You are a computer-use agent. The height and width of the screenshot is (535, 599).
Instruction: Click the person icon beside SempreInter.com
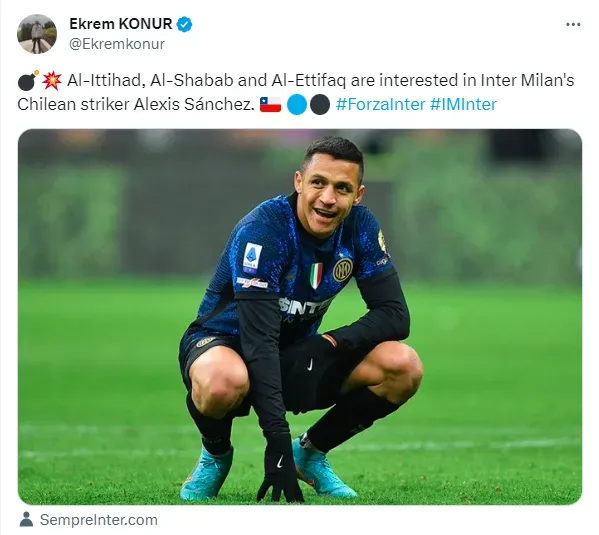coord(26,519)
